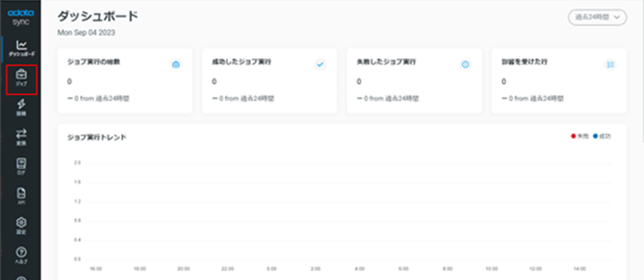Click the 失敗したジョブ実行 card title
Screen dimensions: 644x280
(x=386, y=62)
